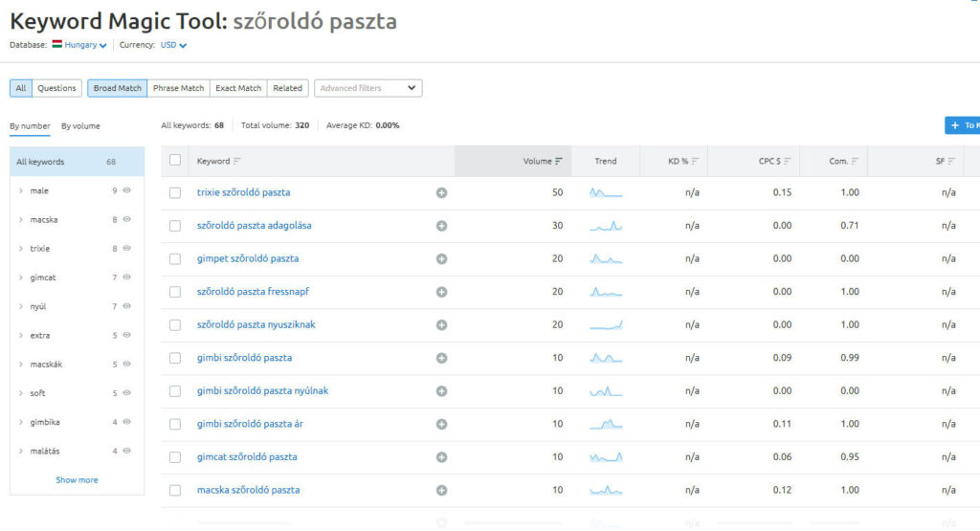Screen dimensions: 980x531
Task: Click plus icon beside trixie szőroldó paszta
Action: point(441,193)
